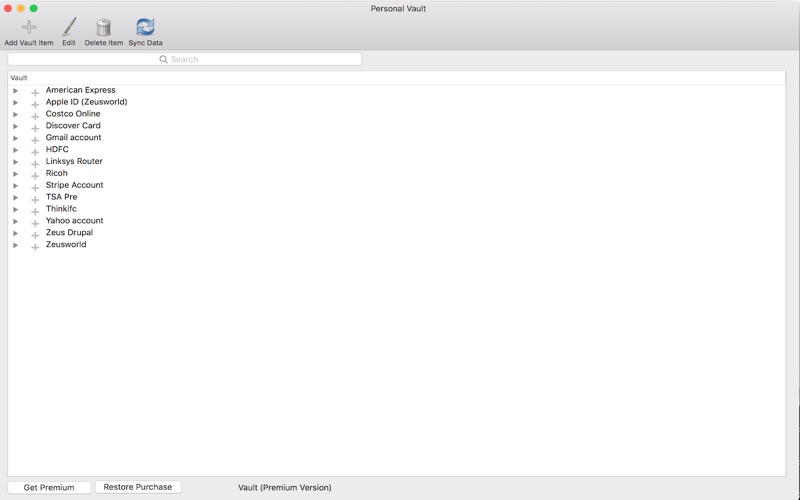Screen dimensions: 800x500
Task: Click the Get Premium button
Action: [49, 487]
